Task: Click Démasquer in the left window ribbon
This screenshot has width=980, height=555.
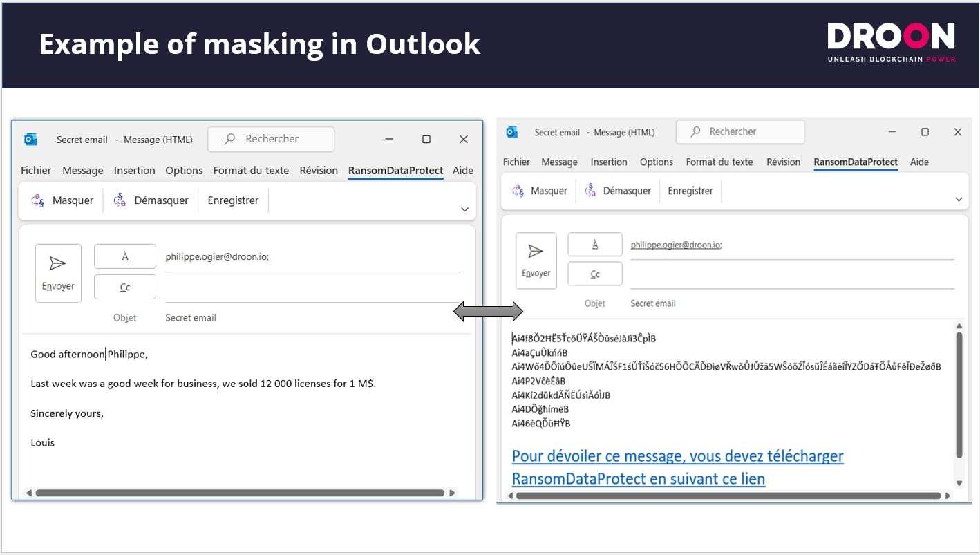Action: click(151, 200)
